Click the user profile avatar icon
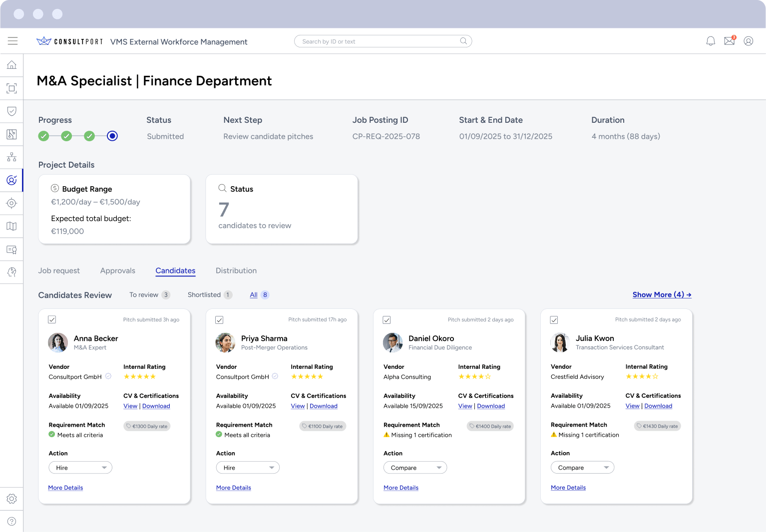The height and width of the screenshot is (532, 766). (748, 41)
